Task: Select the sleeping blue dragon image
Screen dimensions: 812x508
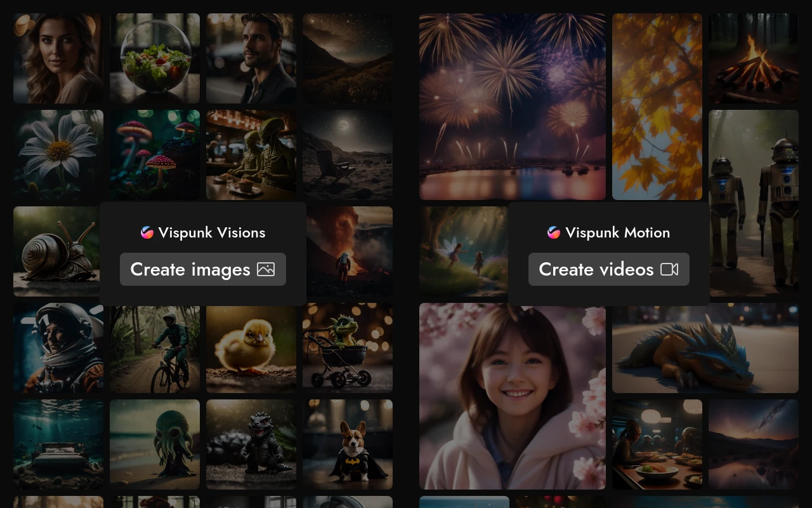Action: click(x=705, y=348)
